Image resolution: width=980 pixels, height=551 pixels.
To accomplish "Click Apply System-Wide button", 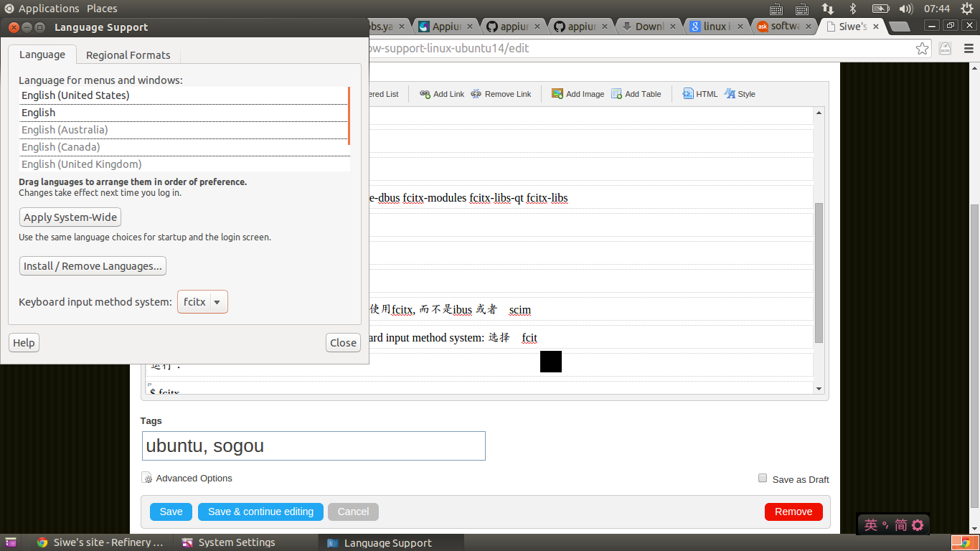I will tap(70, 217).
